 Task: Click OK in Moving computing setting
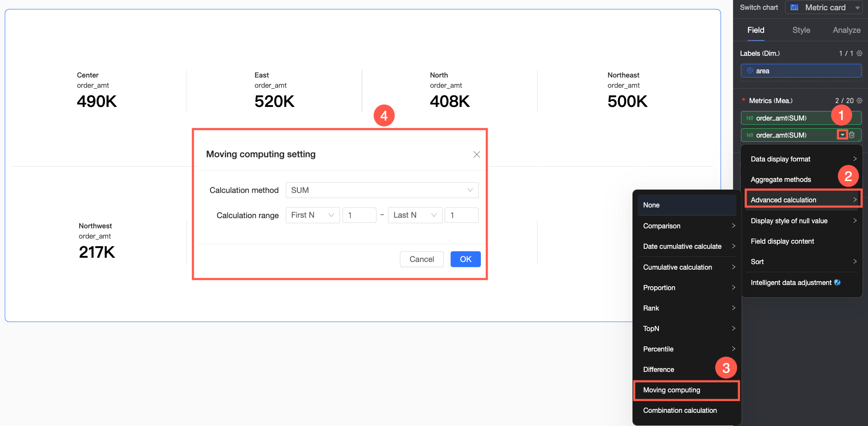[466, 259]
